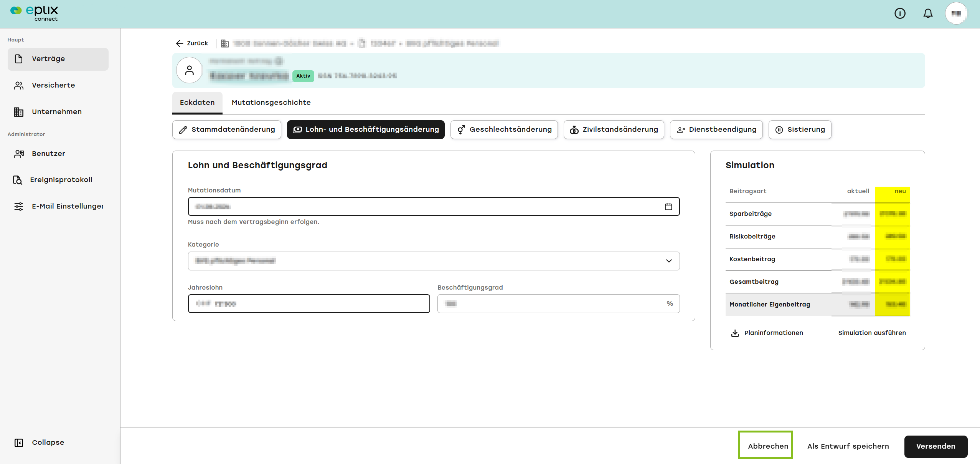
Task: Click the Gesamtbeitrag row label
Action: [754, 282]
